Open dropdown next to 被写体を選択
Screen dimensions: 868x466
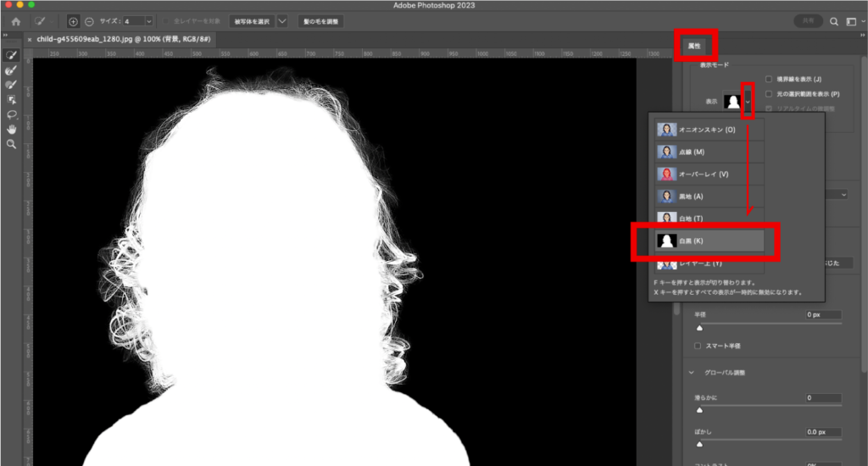coord(282,21)
